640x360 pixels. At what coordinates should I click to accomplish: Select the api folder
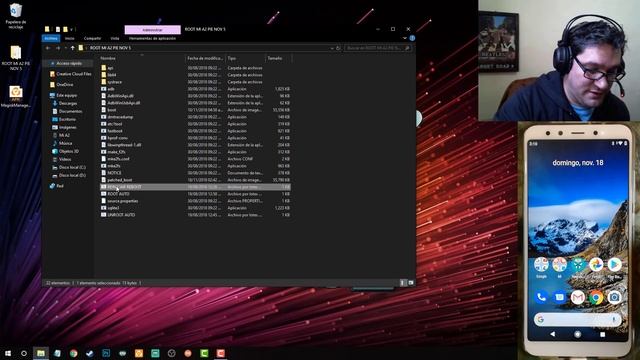point(196,68)
